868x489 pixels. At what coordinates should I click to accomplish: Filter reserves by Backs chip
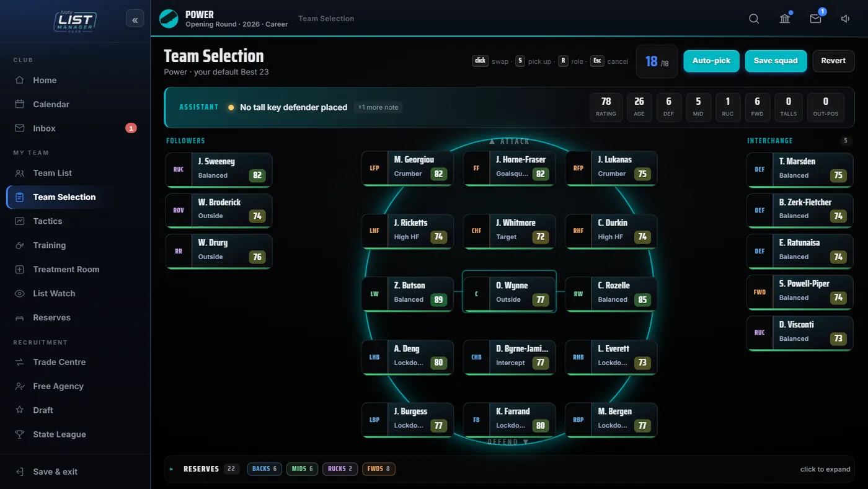(265, 469)
